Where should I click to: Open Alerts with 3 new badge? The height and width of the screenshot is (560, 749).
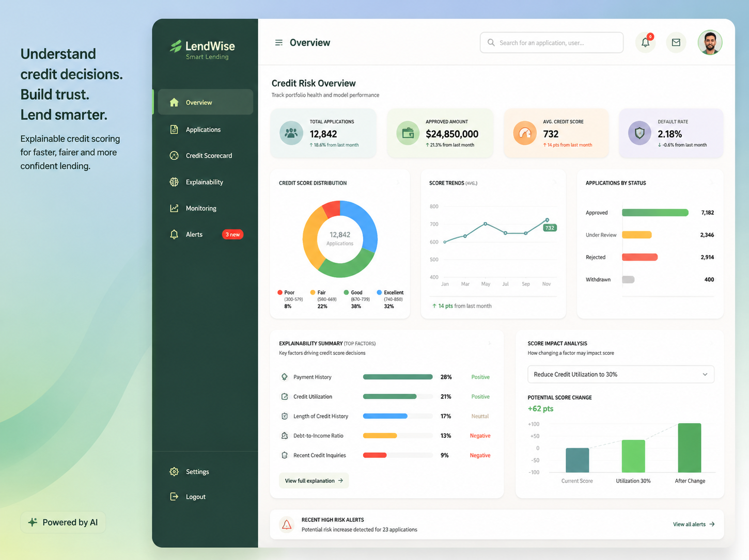pyautogui.click(x=206, y=234)
